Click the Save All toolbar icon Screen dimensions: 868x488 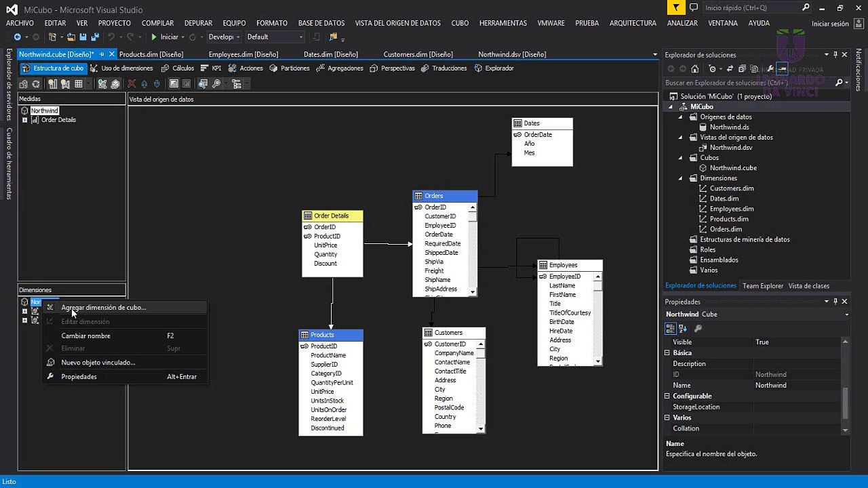click(x=94, y=37)
